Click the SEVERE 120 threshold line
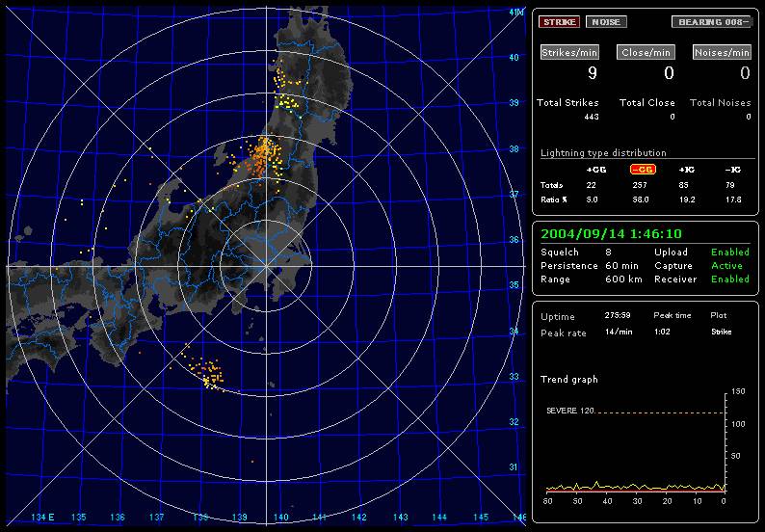Viewport: 765px width, 532px height. pos(636,413)
